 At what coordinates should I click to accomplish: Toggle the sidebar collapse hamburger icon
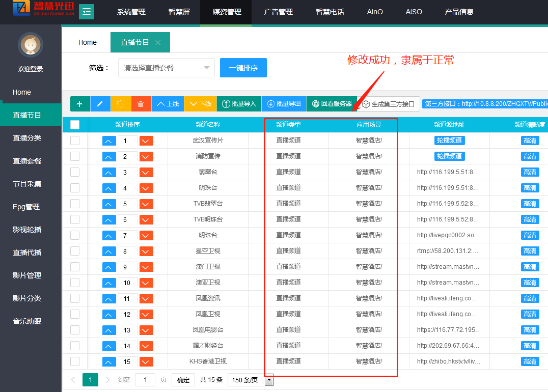click(86, 11)
